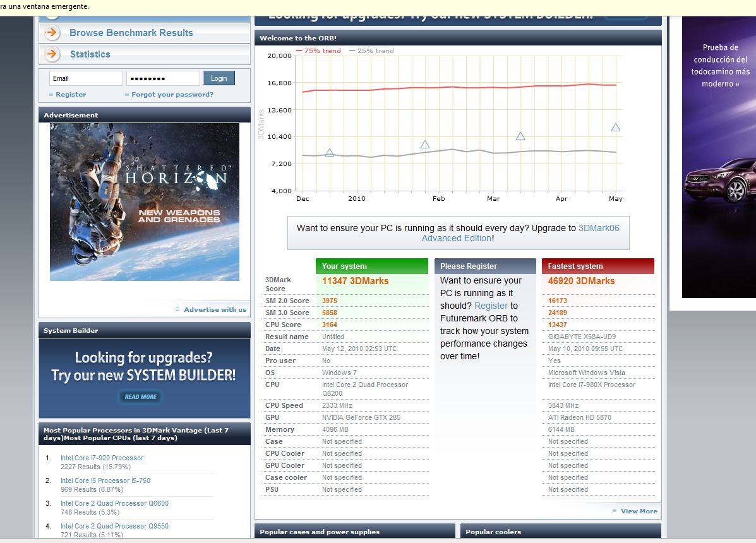Click Your system SM 2.0 Score 3975

point(330,301)
